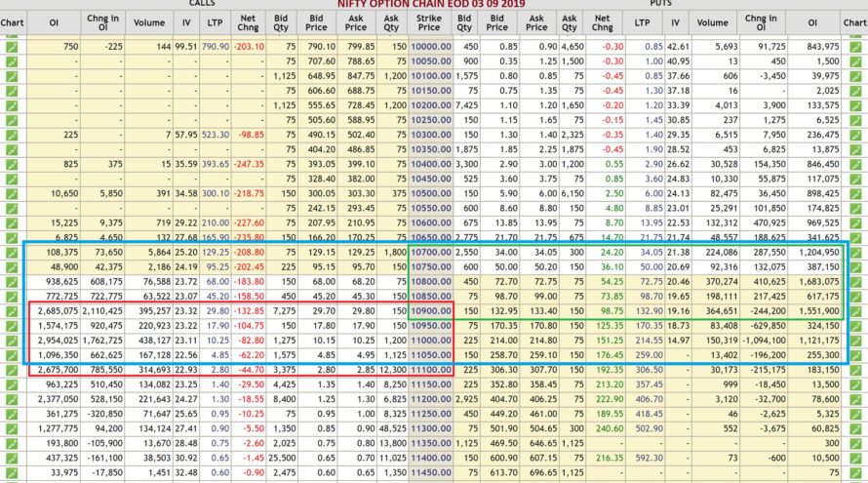Click the puts Volume column header
Image resolution: width=868 pixels, height=483 pixels.
point(713,22)
